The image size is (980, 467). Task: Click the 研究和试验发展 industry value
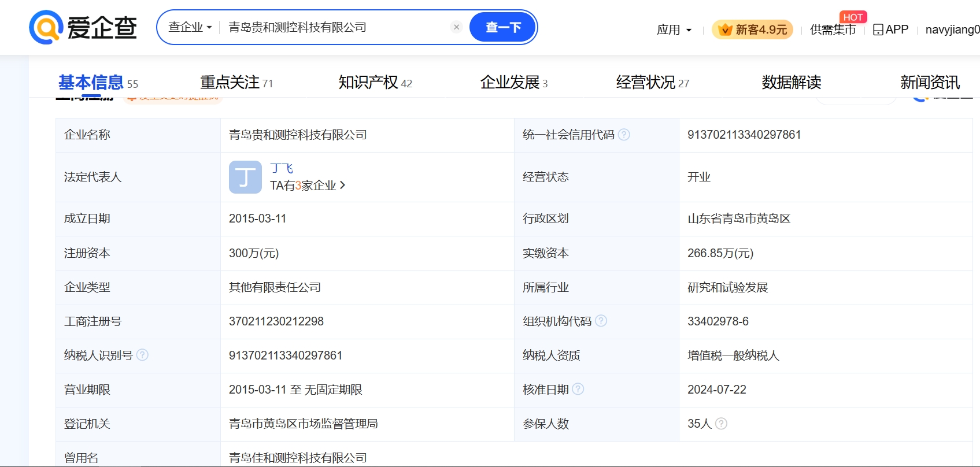[727, 287]
